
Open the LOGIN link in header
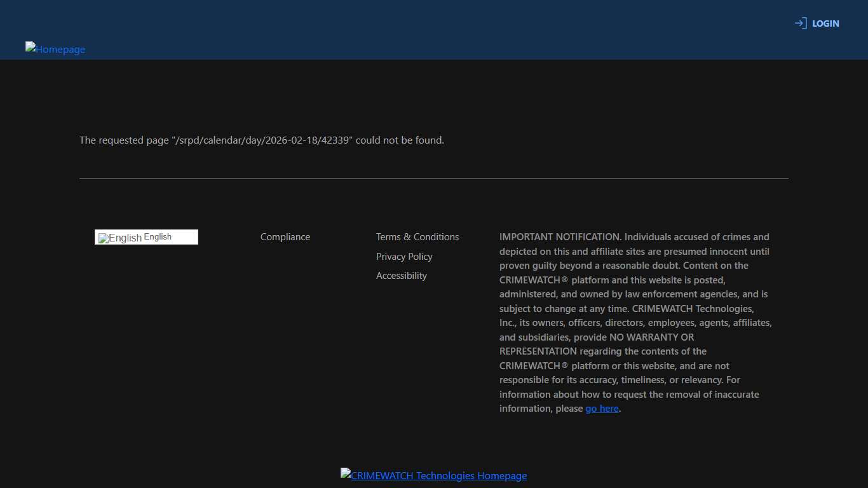[825, 24]
